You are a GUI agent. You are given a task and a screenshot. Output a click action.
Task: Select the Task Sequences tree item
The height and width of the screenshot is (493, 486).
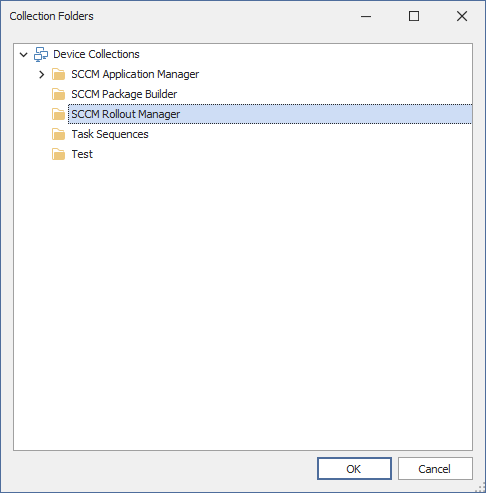click(110, 134)
